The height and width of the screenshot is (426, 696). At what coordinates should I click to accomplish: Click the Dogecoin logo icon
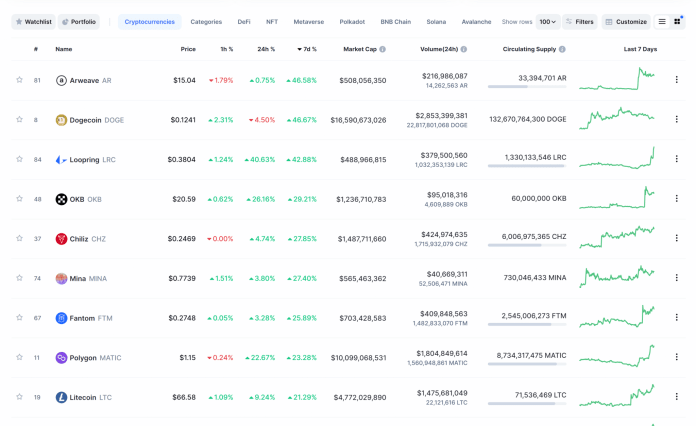click(x=62, y=120)
